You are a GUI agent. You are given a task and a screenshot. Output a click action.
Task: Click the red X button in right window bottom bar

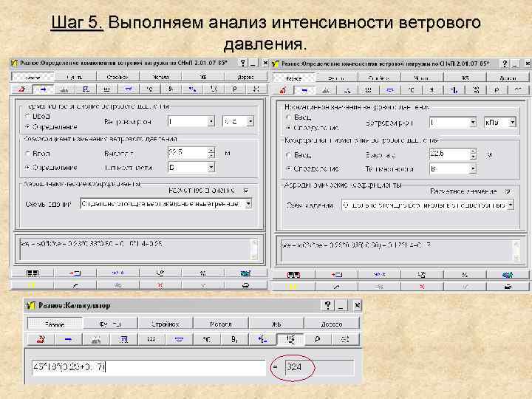422,287
